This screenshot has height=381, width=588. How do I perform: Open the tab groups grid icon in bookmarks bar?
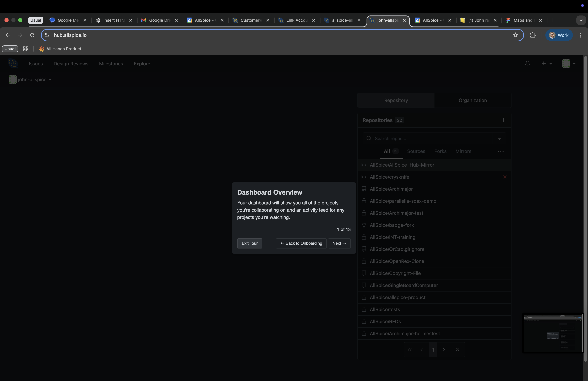point(26,49)
